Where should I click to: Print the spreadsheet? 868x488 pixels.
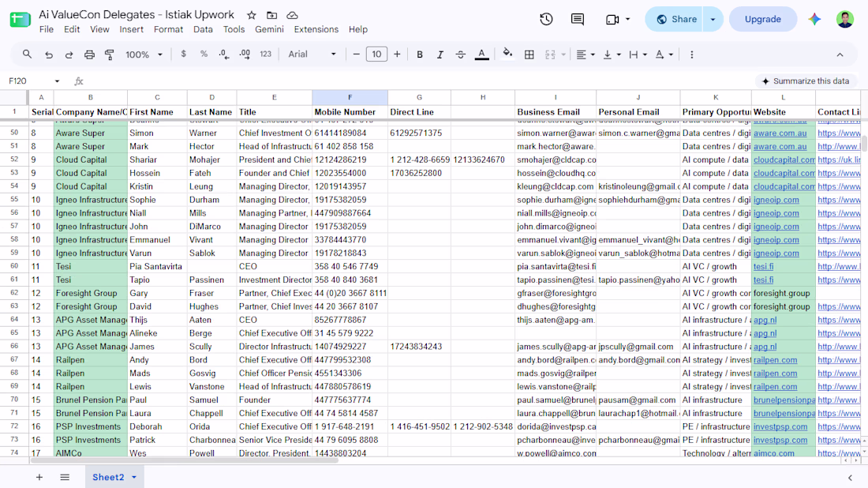coord(89,54)
